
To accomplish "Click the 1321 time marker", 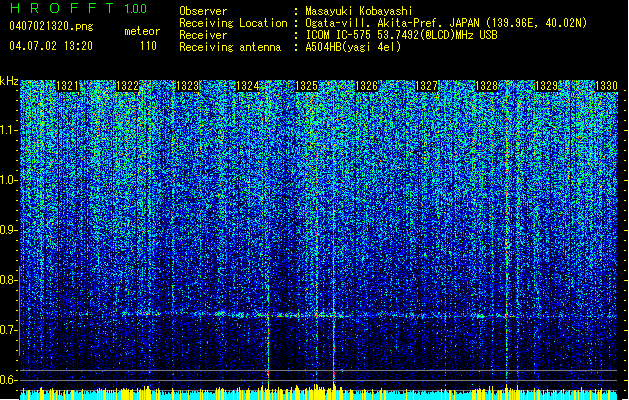I will (x=67, y=86).
